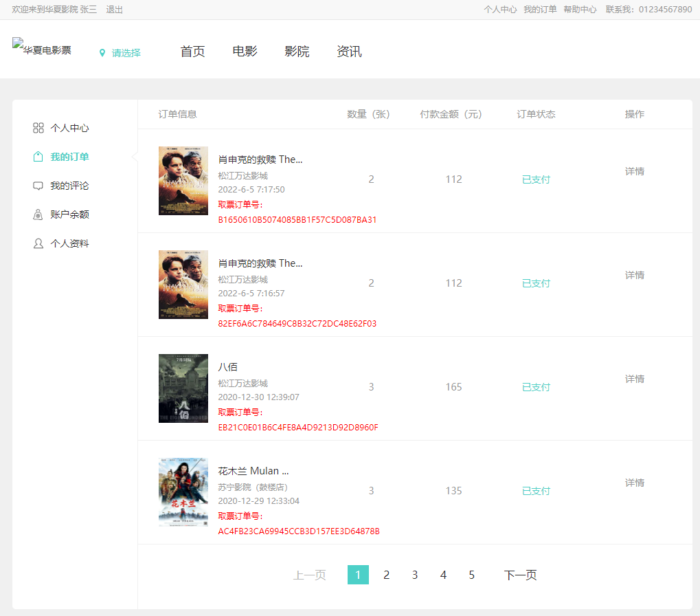Click title 肖申克的救赎 of 7:17:50 order

[260, 159]
